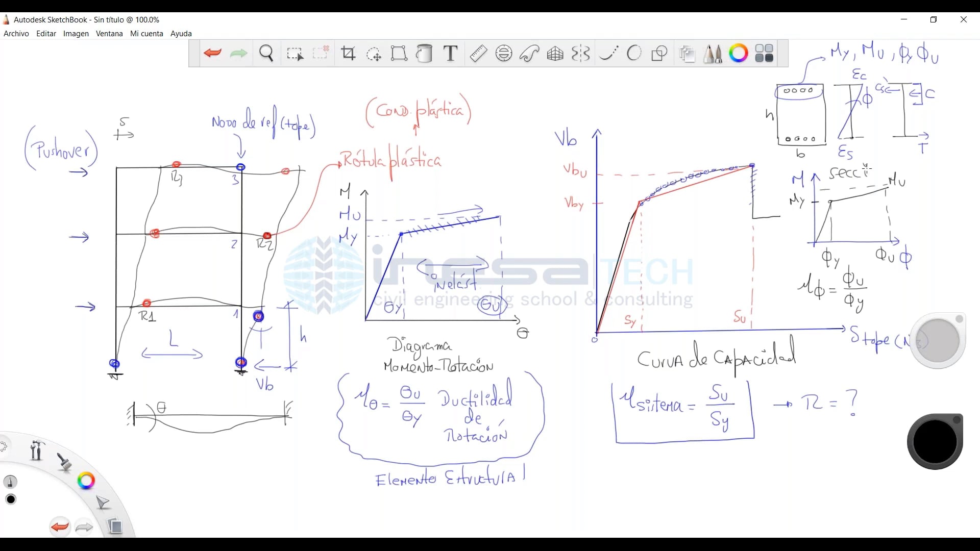Choose the rectangular Selection tool

pos(295,53)
